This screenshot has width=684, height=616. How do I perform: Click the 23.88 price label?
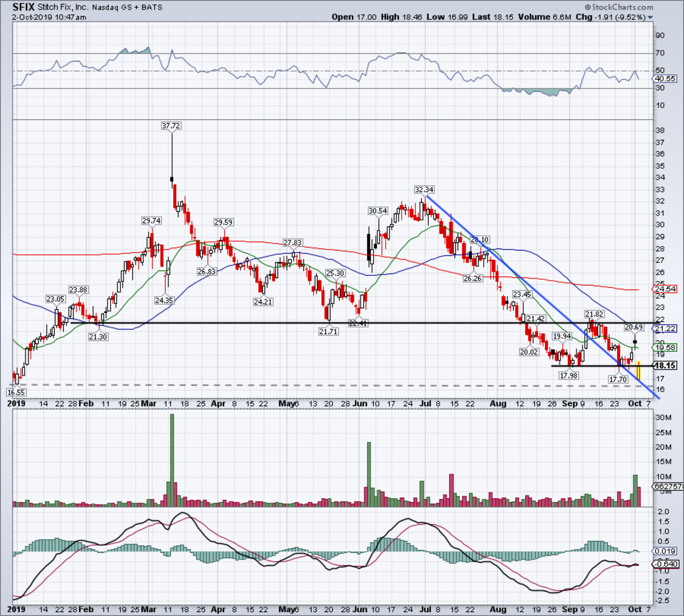click(78, 290)
